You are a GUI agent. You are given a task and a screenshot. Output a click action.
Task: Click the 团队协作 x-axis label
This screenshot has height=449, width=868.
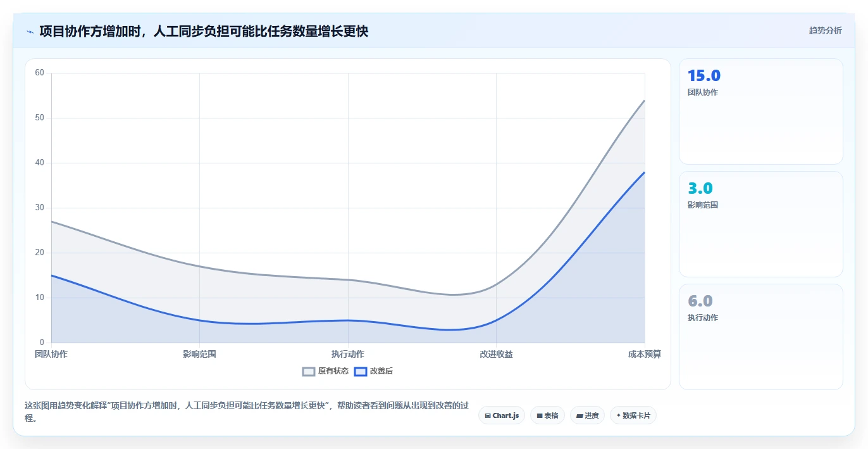pos(51,354)
